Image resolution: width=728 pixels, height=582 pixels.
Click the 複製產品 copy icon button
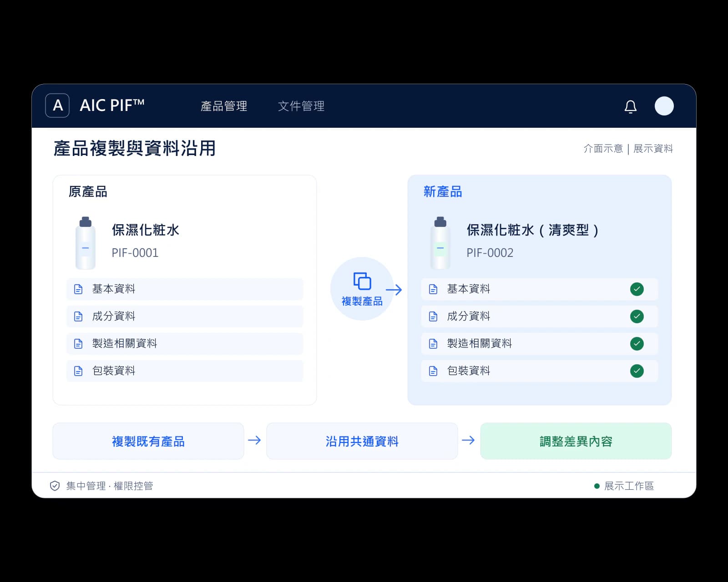362,289
